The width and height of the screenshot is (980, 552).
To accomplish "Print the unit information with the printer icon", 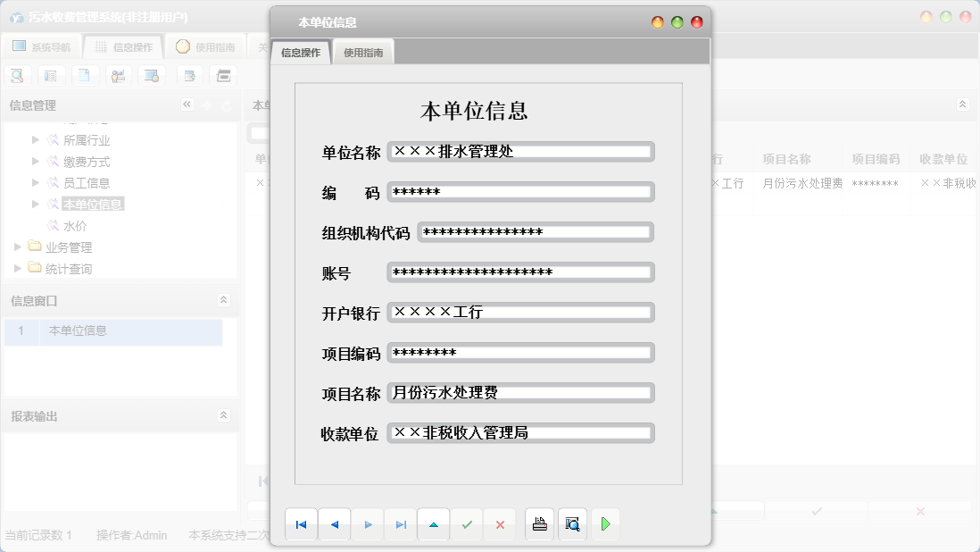I will tap(539, 524).
